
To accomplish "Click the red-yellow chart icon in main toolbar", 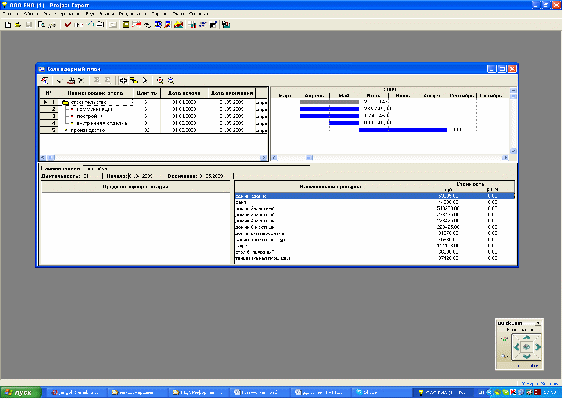I will 178,24.
